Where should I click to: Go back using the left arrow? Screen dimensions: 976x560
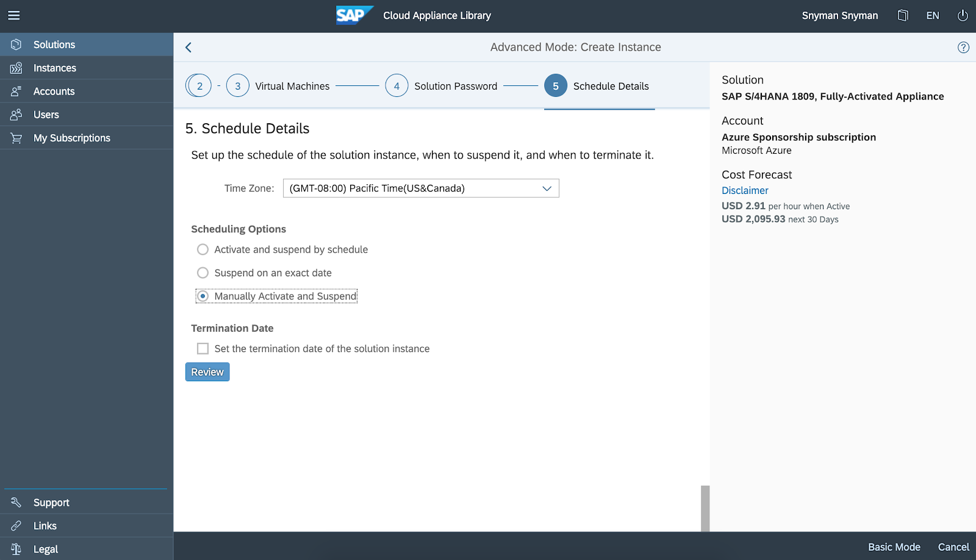coord(188,48)
